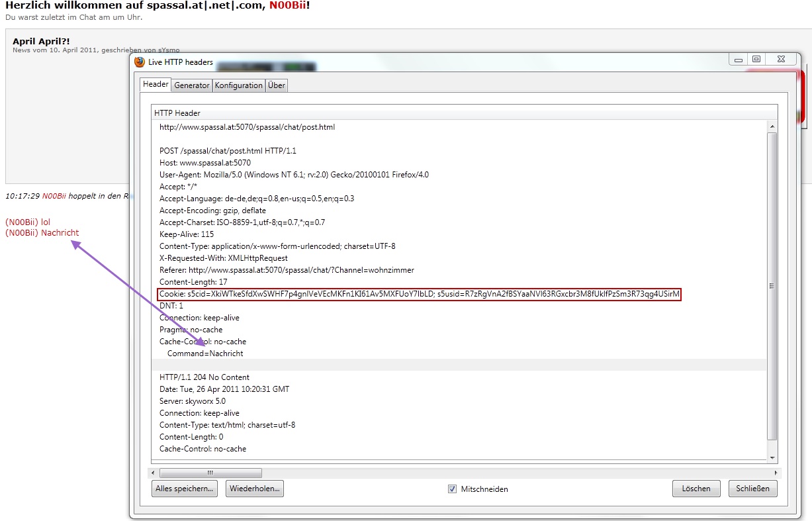
Task: Switch to the Über tab
Action: click(x=277, y=85)
